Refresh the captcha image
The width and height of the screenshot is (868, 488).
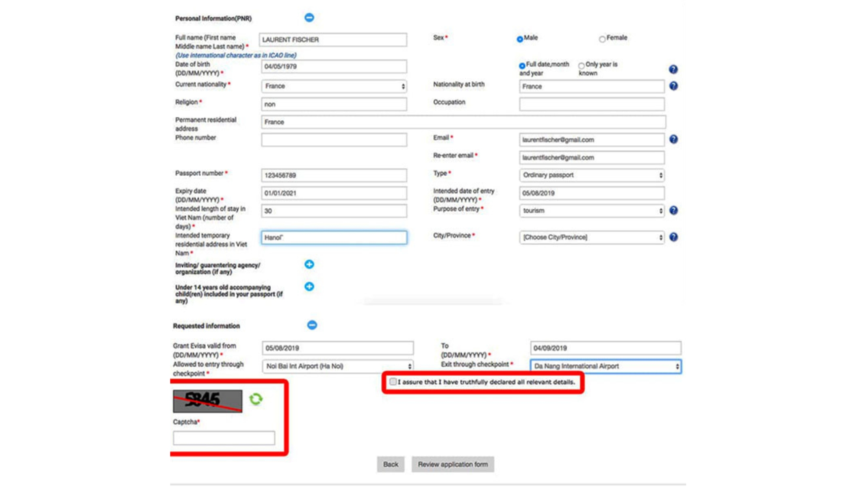click(x=256, y=399)
